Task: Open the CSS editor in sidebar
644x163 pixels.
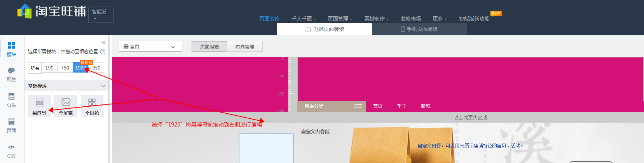Action: pyautogui.click(x=11, y=151)
